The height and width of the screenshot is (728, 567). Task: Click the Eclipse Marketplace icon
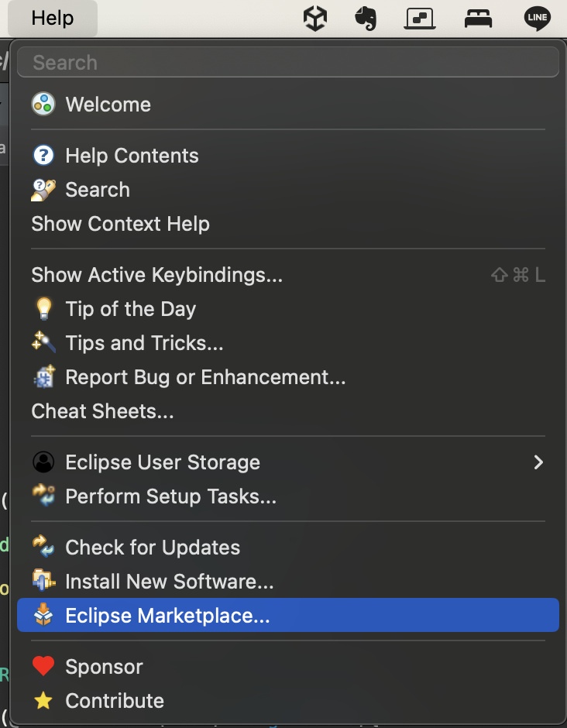(43, 616)
